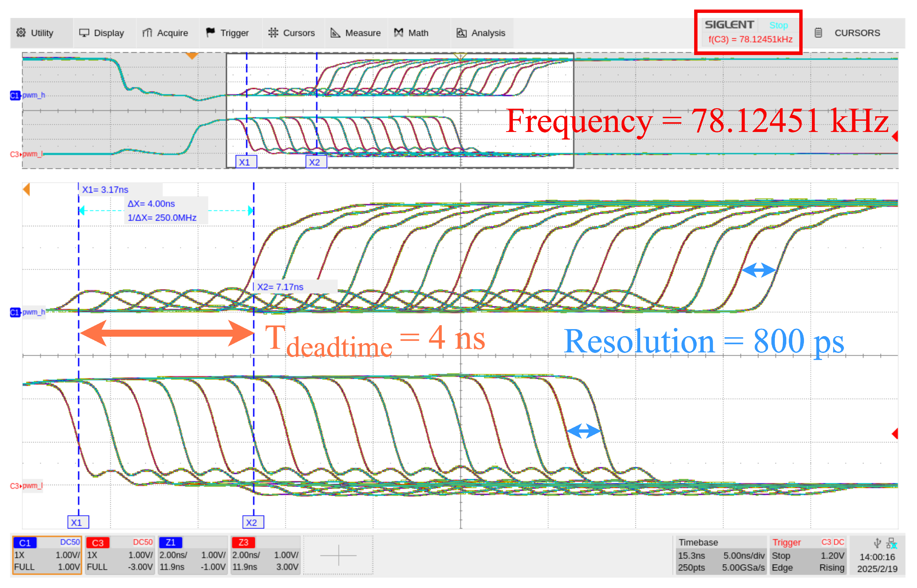Select the X1 cursor handle in overview

(246, 162)
